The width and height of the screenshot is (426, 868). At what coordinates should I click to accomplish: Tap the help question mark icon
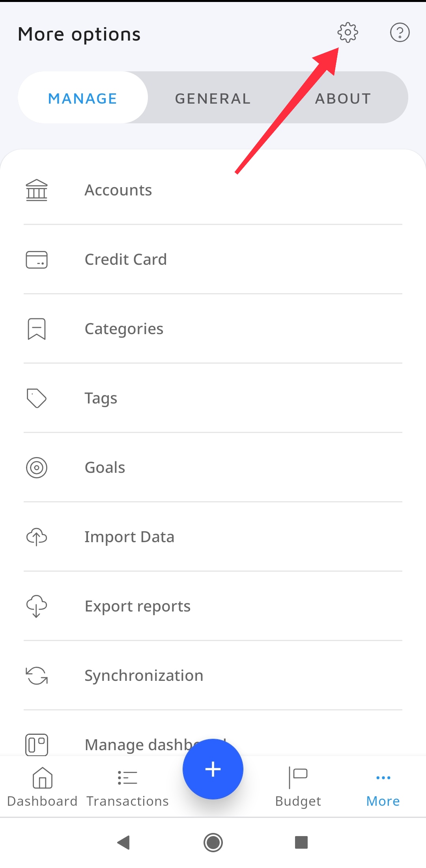click(x=400, y=32)
